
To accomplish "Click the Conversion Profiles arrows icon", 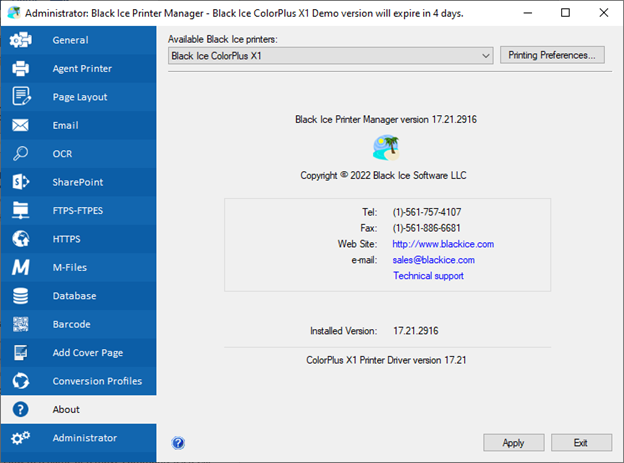I will pyautogui.click(x=21, y=381).
